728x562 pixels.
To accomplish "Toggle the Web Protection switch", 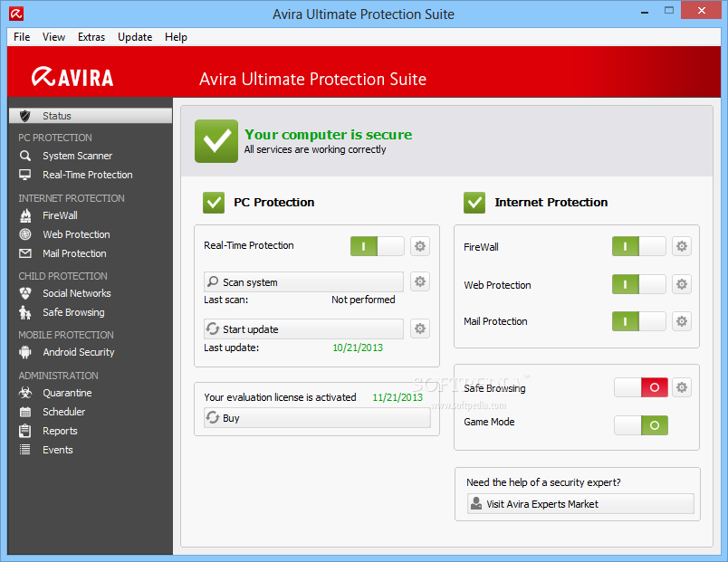I will 639,284.
